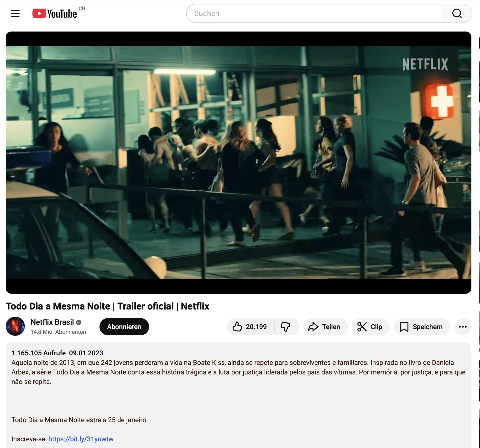
Task: Open the three-dot more actions menu
Action: coord(462,327)
